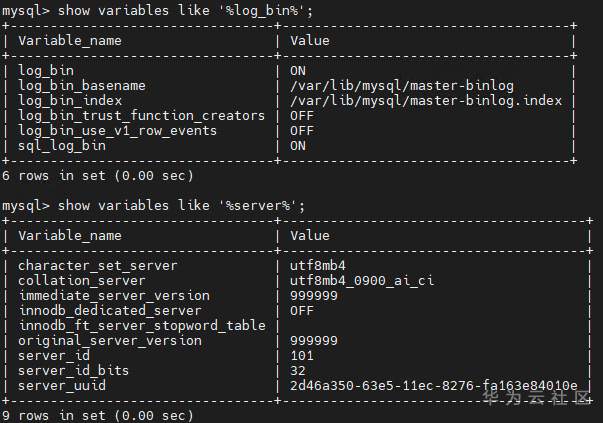This screenshot has width=603, height=423.
Task: Click the utf8mb4_0900_ai_ci collation value
Action: click(362, 281)
